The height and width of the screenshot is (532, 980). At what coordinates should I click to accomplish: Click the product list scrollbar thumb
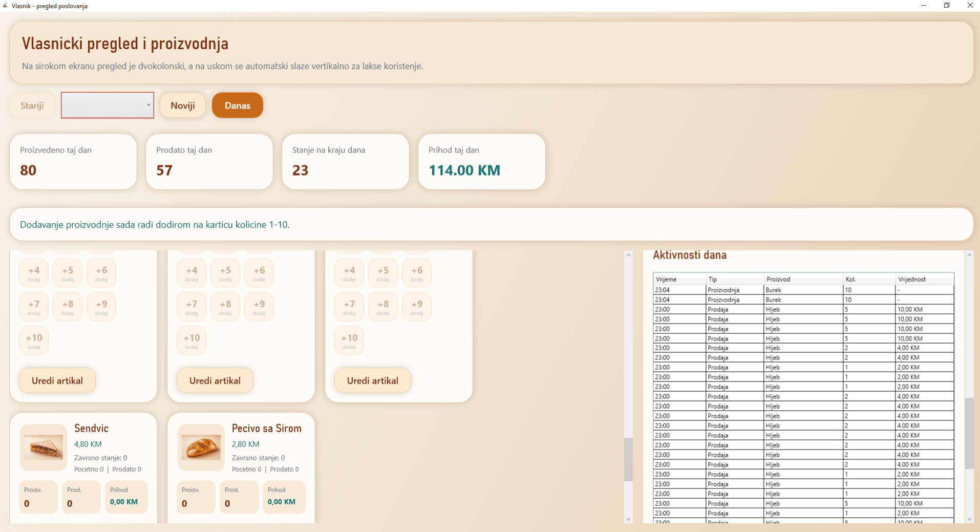[629, 459]
